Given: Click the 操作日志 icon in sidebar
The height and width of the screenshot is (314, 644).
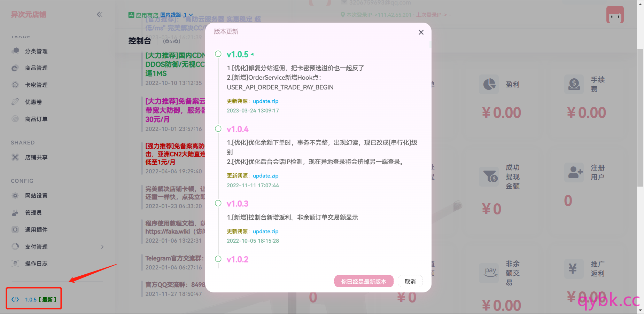Looking at the screenshot, I should click(15, 264).
